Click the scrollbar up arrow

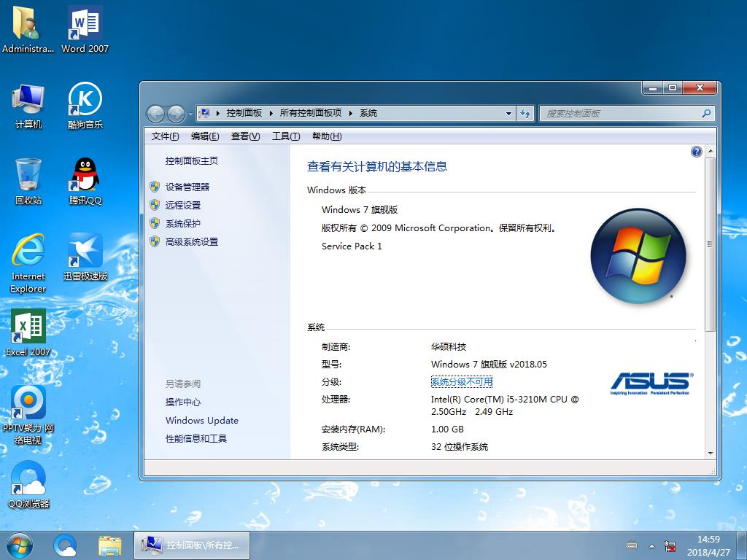(x=711, y=151)
